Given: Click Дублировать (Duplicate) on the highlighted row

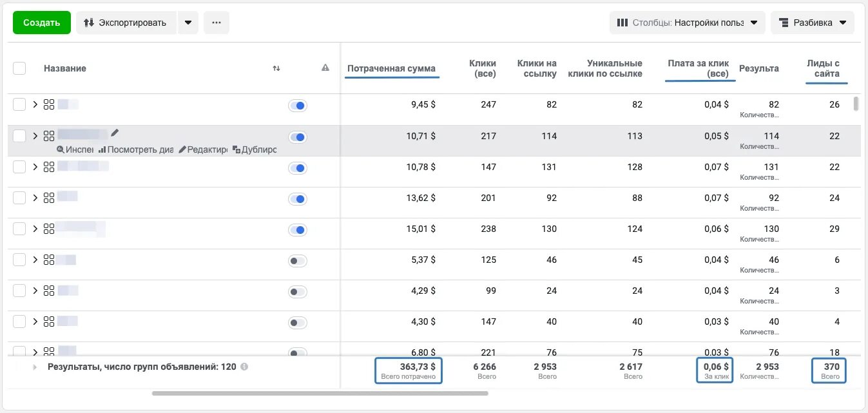Looking at the screenshot, I should [x=255, y=149].
